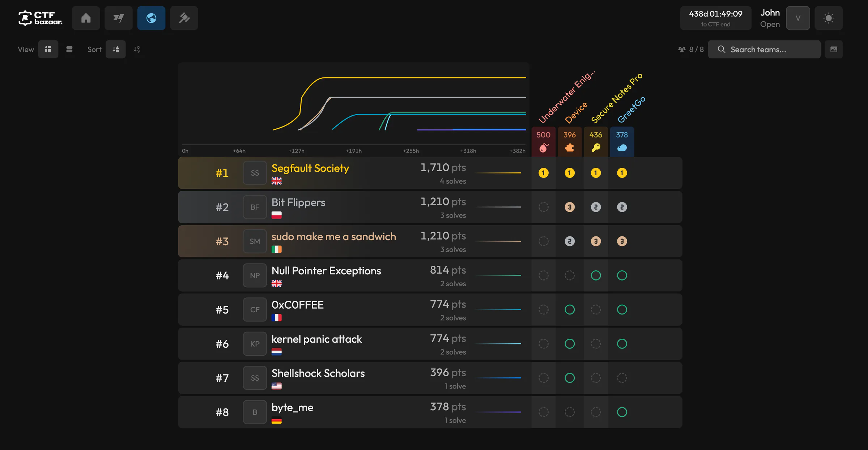
Task: Open Null Pointer Exceptions team
Action: click(326, 271)
